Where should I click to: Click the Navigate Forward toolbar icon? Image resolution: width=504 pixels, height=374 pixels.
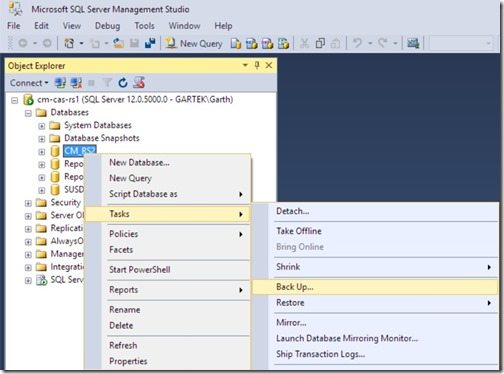47,43
